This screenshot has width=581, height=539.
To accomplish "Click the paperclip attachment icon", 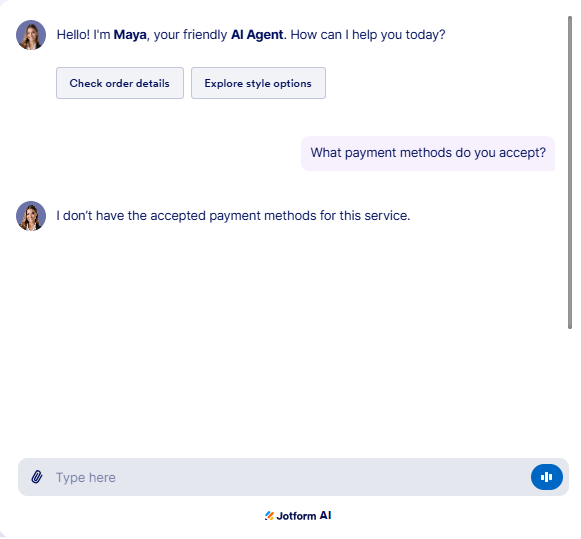I will tap(36, 477).
